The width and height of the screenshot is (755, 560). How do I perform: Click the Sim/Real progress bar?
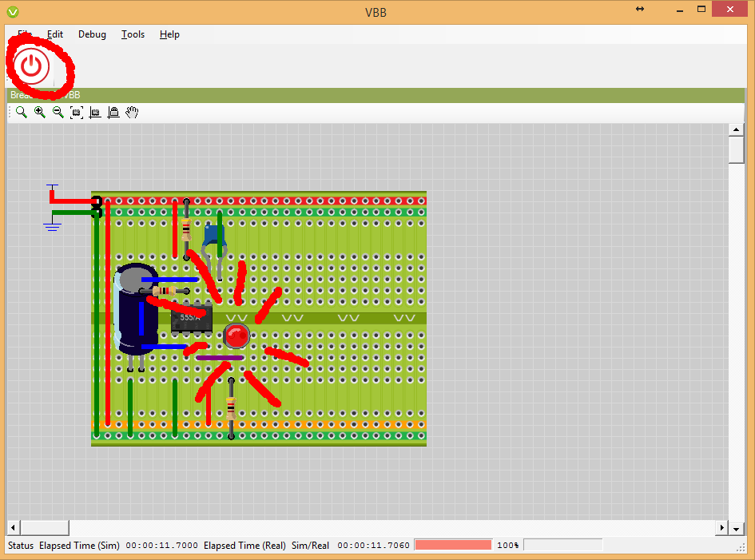click(x=453, y=544)
